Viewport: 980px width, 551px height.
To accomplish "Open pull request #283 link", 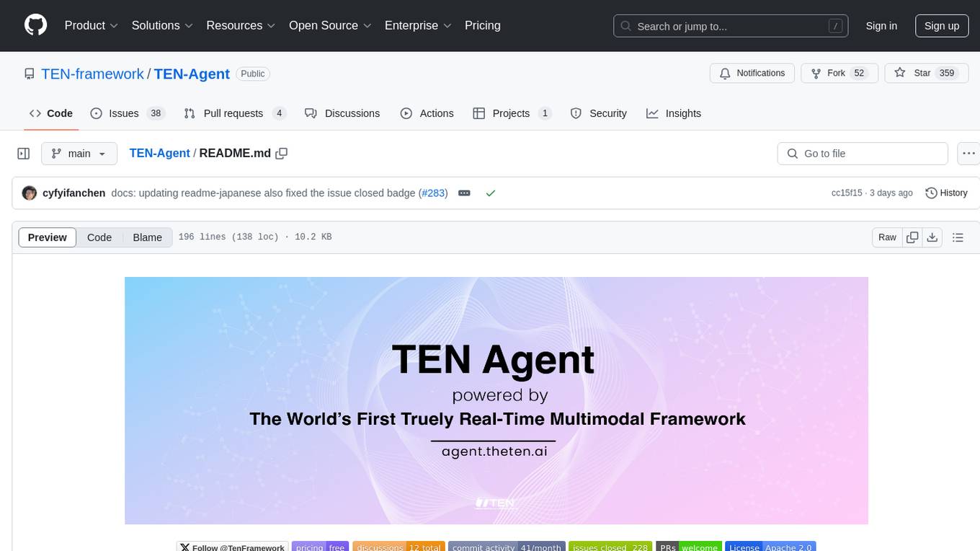I will click(x=433, y=193).
